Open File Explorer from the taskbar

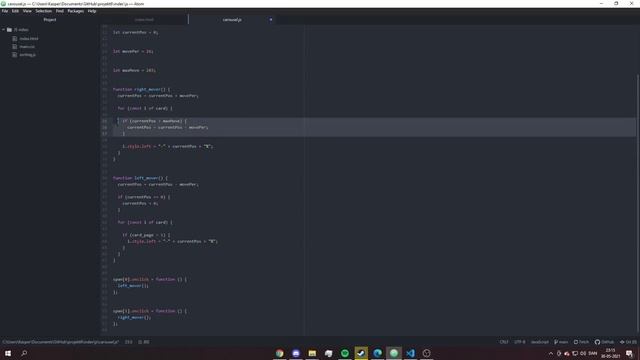coord(312,353)
